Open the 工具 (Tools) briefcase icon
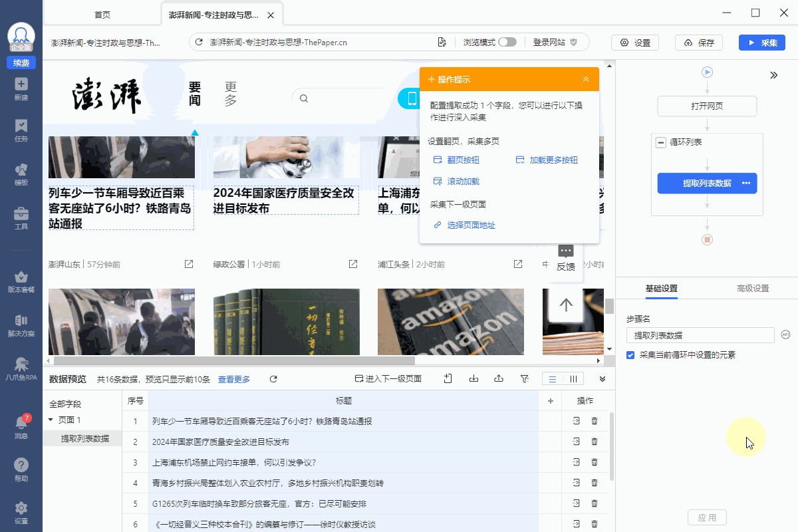Viewport: 798px width, 532px height. (x=21, y=213)
